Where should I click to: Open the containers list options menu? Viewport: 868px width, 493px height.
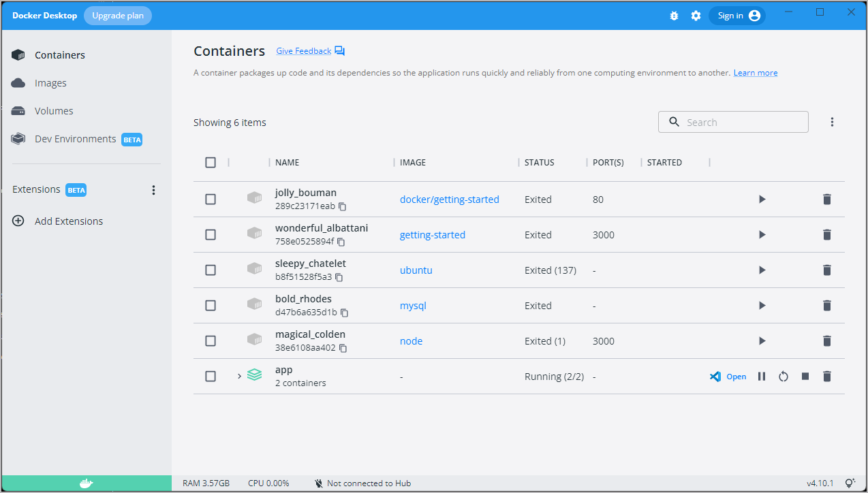(832, 122)
